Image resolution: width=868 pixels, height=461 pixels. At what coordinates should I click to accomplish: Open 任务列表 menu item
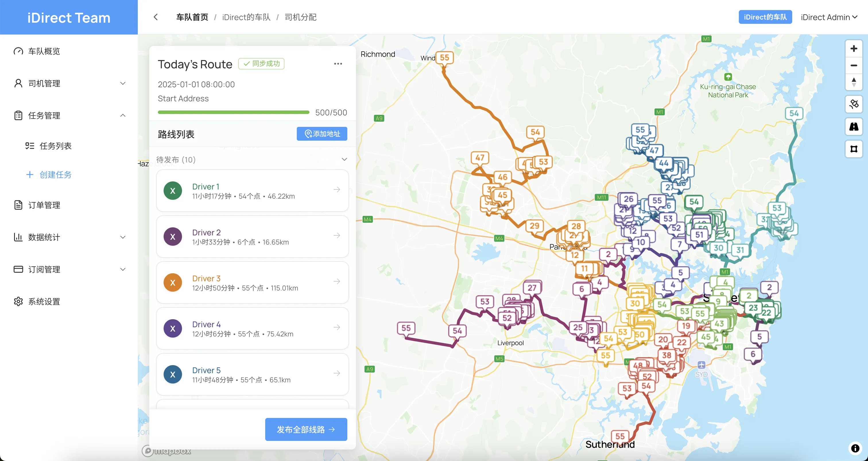(55, 146)
